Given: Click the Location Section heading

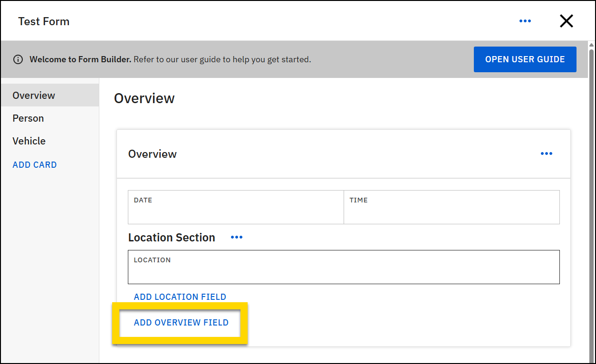Looking at the screenshot, I should 172,237.
